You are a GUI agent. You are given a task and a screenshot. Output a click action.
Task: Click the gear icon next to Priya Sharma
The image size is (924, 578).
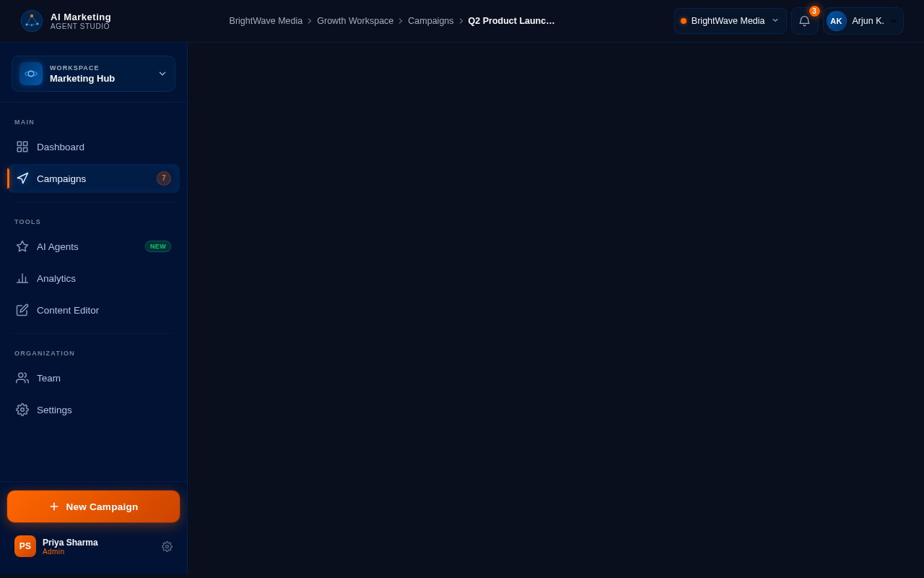[167, 547]
